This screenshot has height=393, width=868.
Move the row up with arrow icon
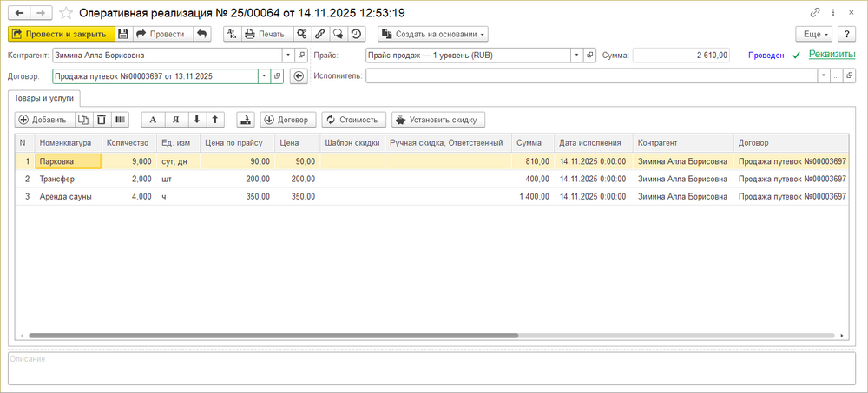(x=214, y=120)
